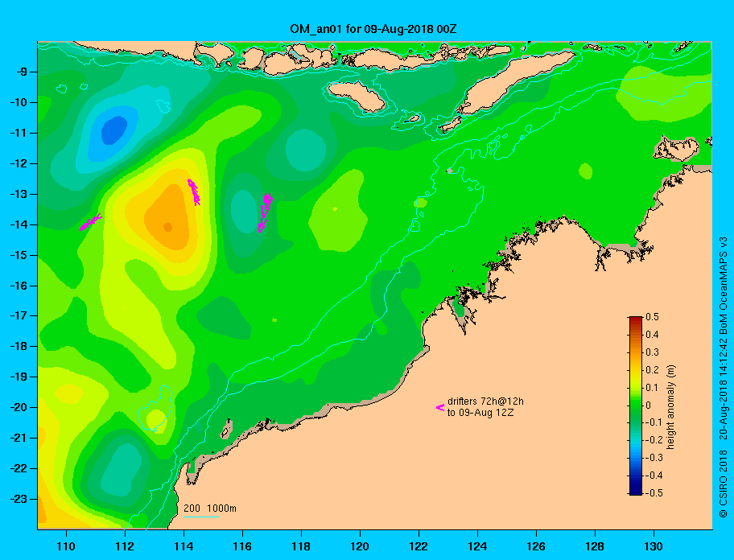The image size is (734, 560).
Task: Click the magenta drifter track near 111E, 14S
Action: [90, 222]
